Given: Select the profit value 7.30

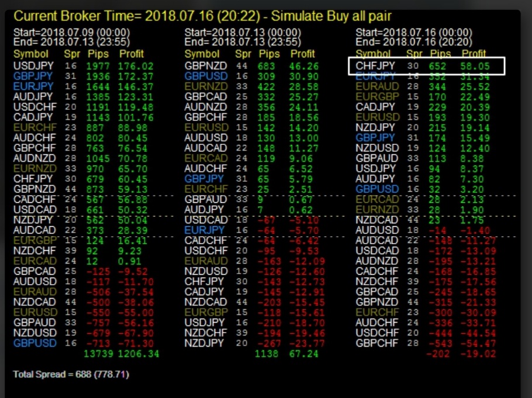Looking at the screenshot, I should 472,179.
